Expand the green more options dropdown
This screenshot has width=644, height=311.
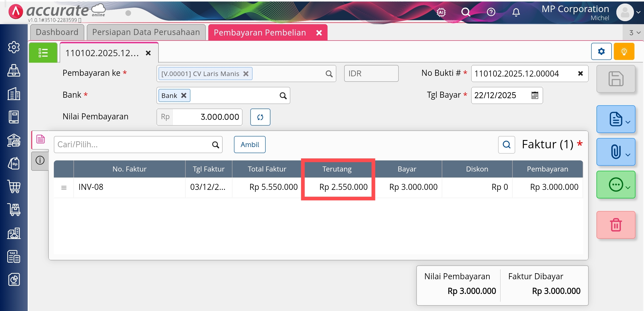[616, 185]
